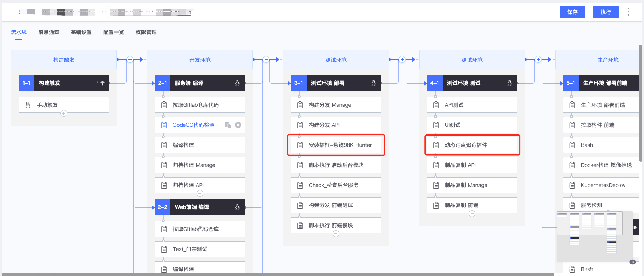
Task: Add plugin below 手动触发 step
Action: 64,113
